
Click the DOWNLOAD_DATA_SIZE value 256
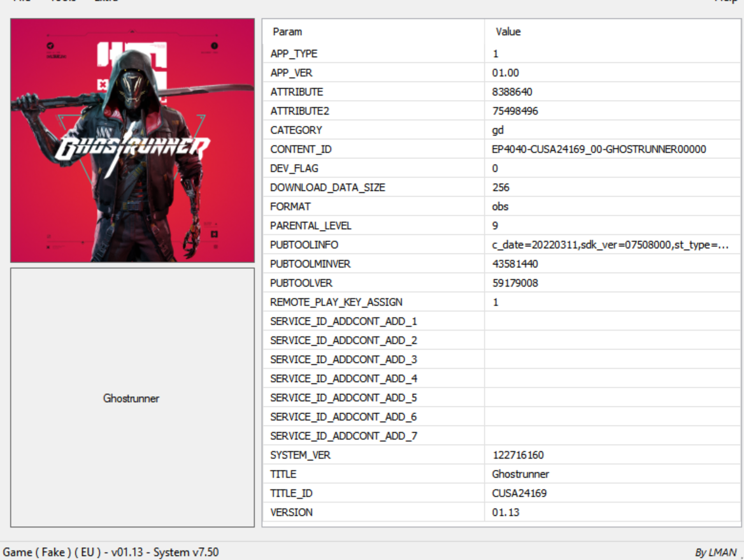(x=501, y=187)
